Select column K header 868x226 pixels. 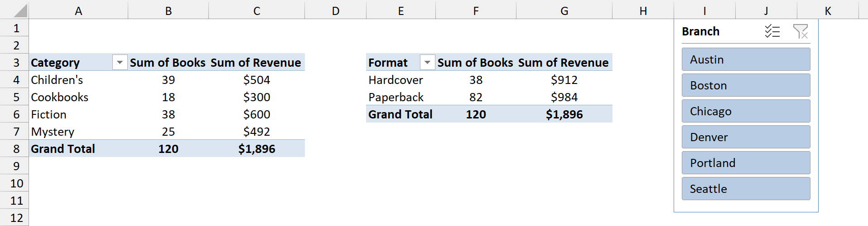(828, 10)
